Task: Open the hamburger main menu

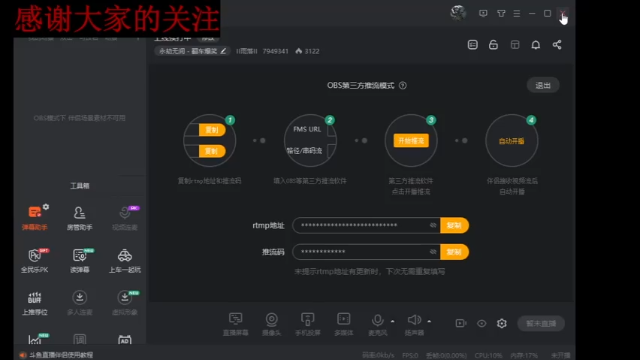Action: click(x=517, y=13)
